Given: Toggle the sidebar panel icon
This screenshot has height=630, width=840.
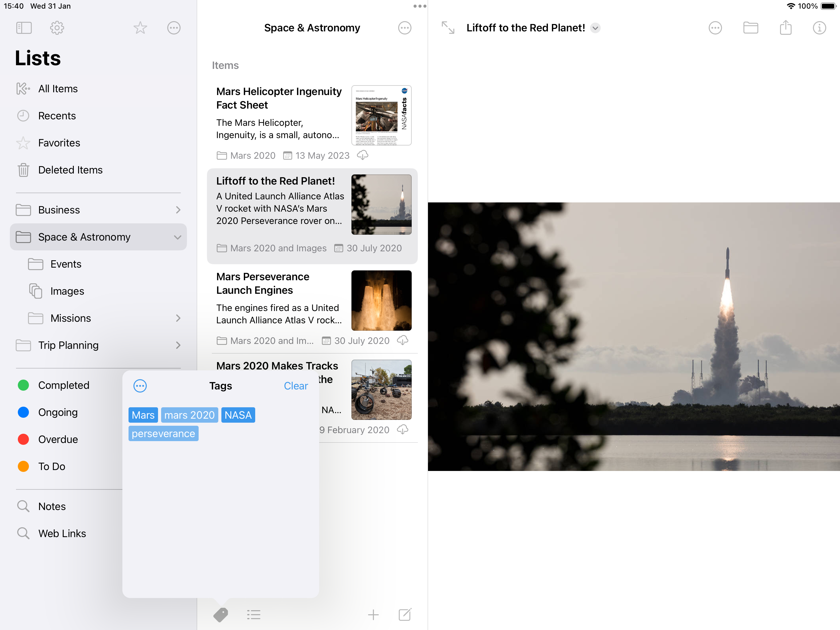Looking at the screenshot, I should [x=24, y=28].
